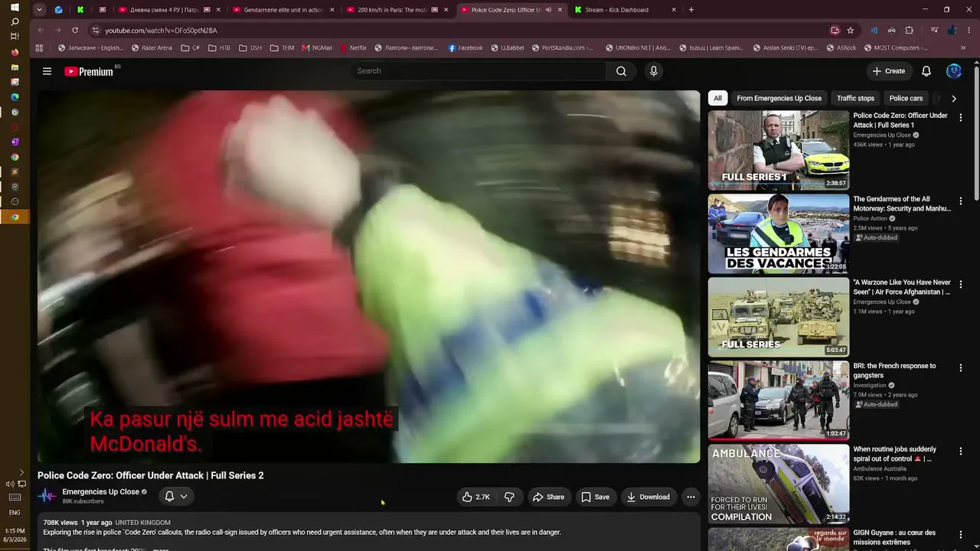The width and height of the screenshot is (980, 551).
Task: Start voice search with the microphone
Action: coord(653,71)
